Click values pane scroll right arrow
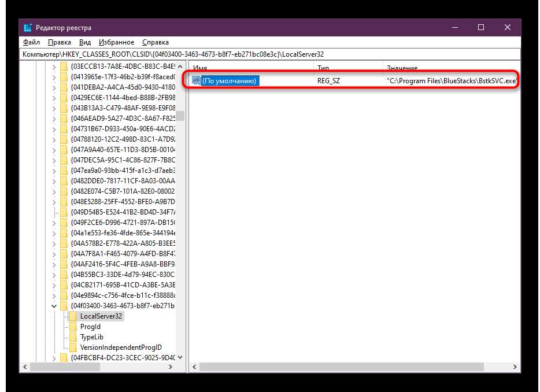Image resolution: width=540 pixels, height=392 pixels. click(515, 367)
